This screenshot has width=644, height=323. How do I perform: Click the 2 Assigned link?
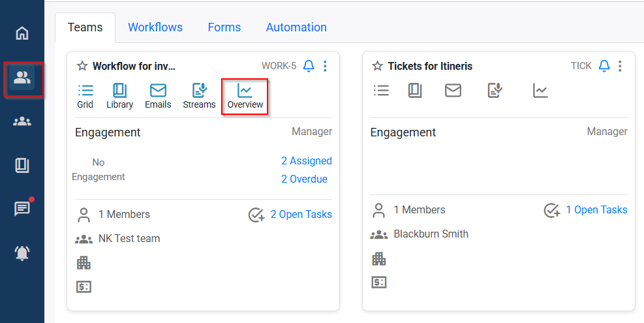click(306, 161)
